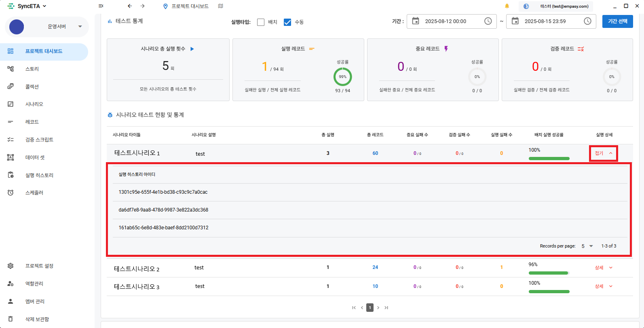Image resolution: width=644 pixels, height=328 pixels.
Task: Open history ID starting with 1301c95e
Action: 163,192
